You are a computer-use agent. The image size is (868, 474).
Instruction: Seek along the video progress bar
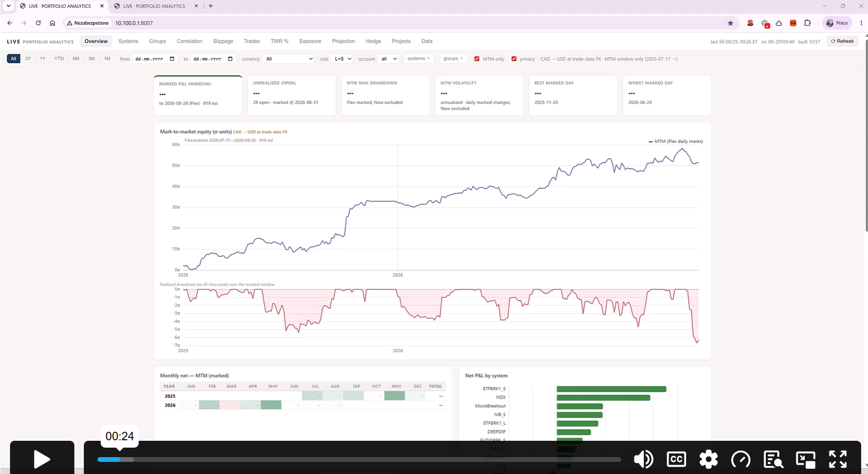point(359,459)
